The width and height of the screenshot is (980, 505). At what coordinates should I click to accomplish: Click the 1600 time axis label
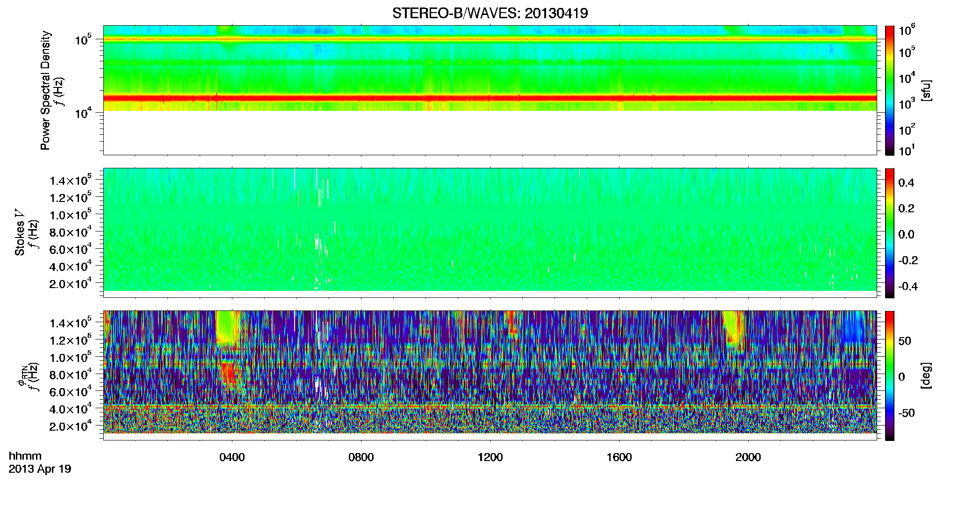(620, 457)
